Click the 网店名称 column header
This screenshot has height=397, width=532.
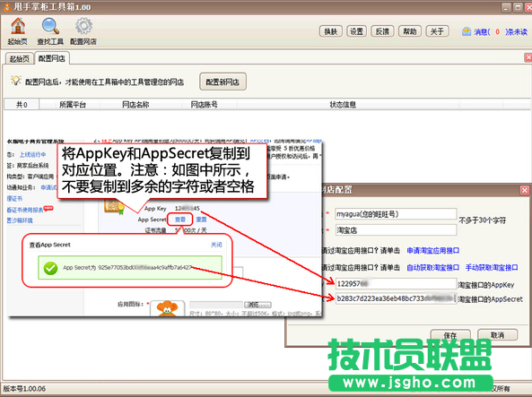click(135, 105)
